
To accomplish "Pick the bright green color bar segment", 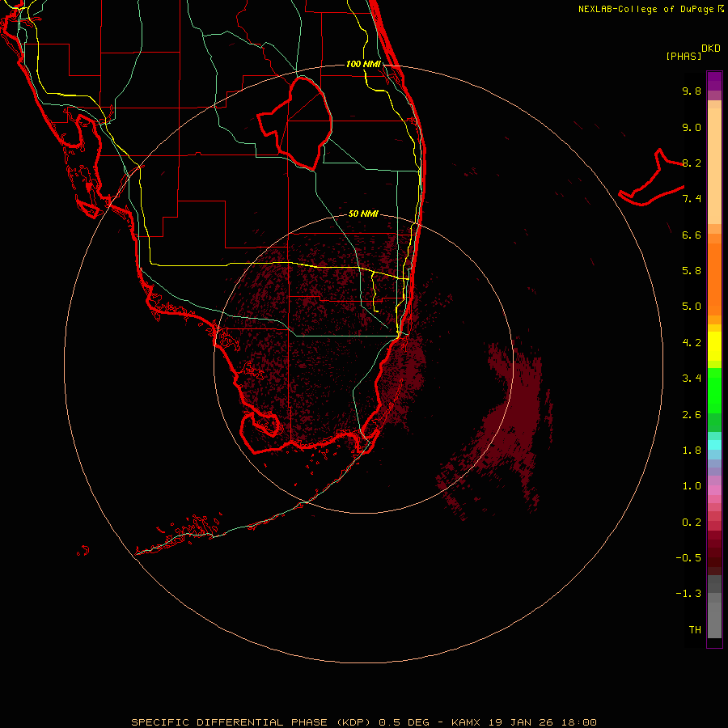I will click(714, 390).
